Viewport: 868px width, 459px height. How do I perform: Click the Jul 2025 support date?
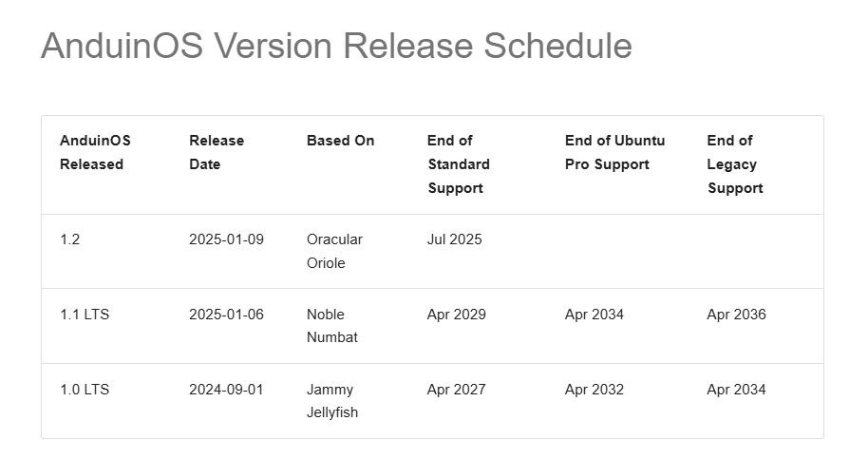(455, 239)
